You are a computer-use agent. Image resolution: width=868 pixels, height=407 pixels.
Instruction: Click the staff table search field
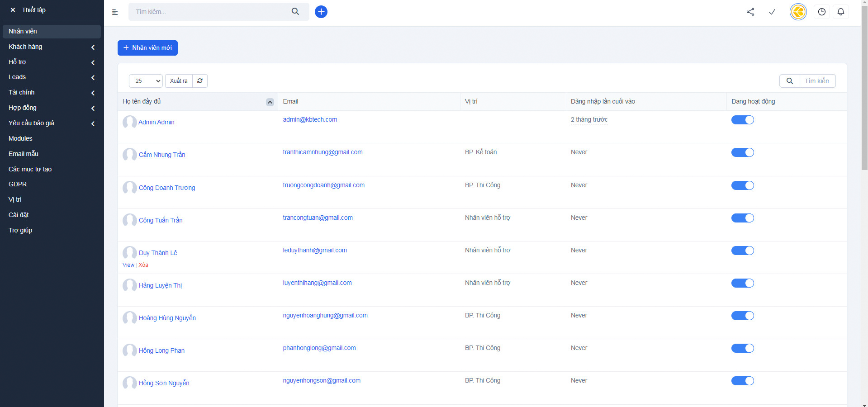pos(817,81)
